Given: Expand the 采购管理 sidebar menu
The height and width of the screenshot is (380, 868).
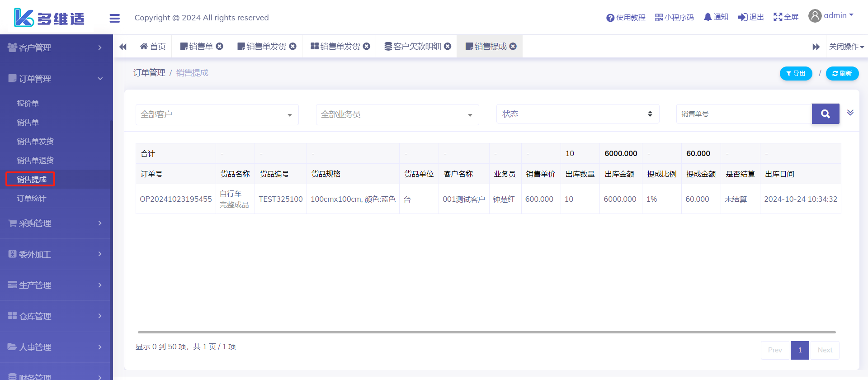Looking at the screenshot, I should point(55,223).
